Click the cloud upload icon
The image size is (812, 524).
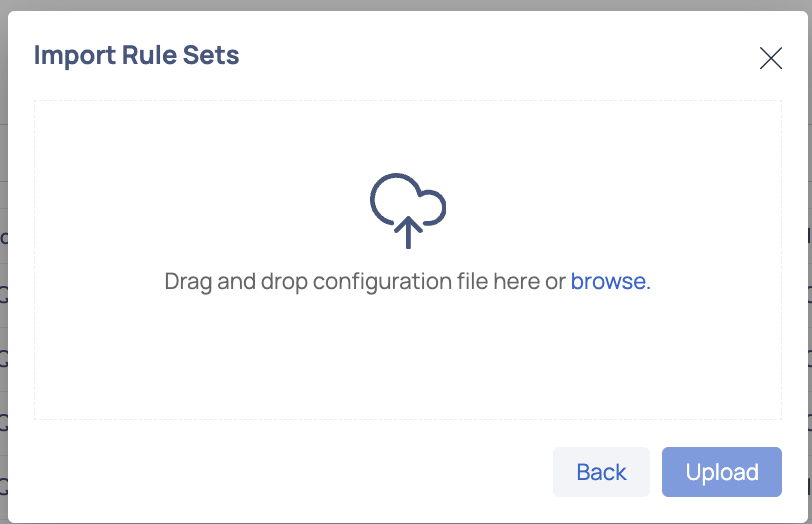(408, 211)
